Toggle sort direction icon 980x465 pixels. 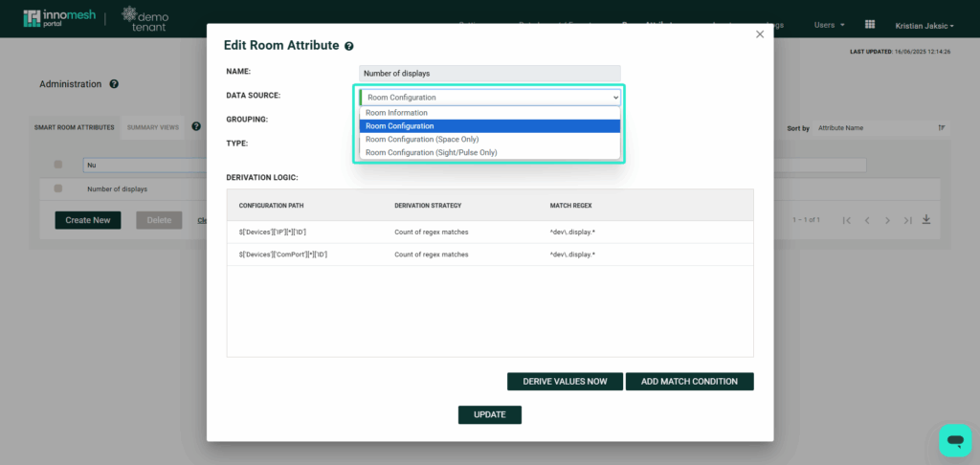tap(942, 127)
